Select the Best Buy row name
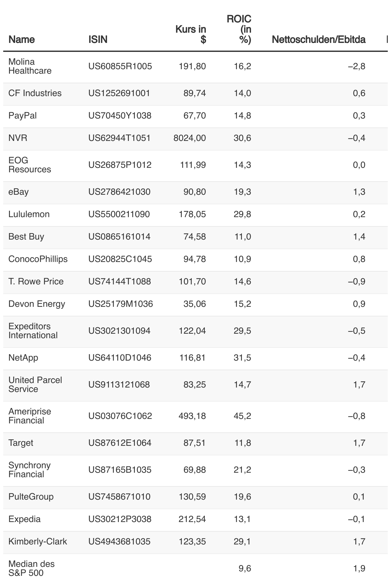 coord(26,237)
